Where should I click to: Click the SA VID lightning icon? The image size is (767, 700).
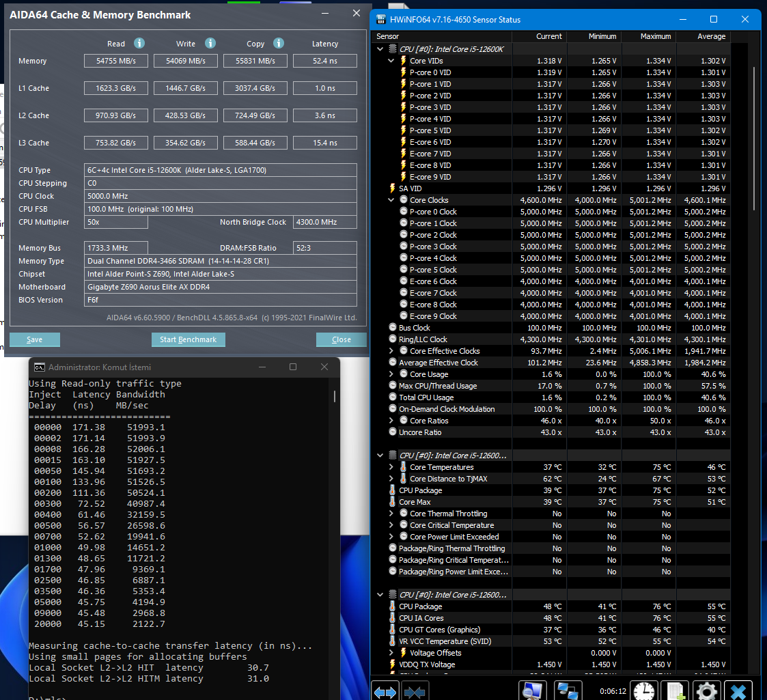coord(392,188)
